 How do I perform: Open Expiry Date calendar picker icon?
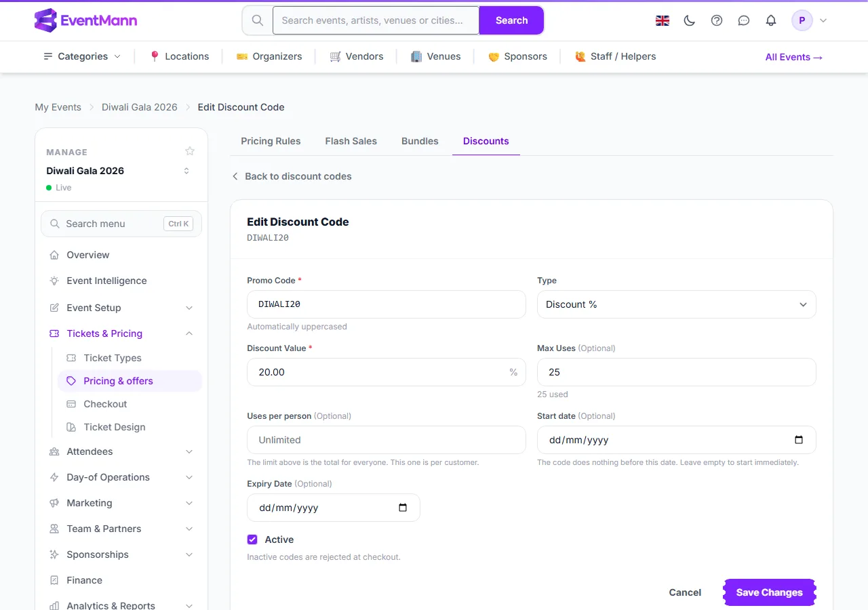point(403,508)
